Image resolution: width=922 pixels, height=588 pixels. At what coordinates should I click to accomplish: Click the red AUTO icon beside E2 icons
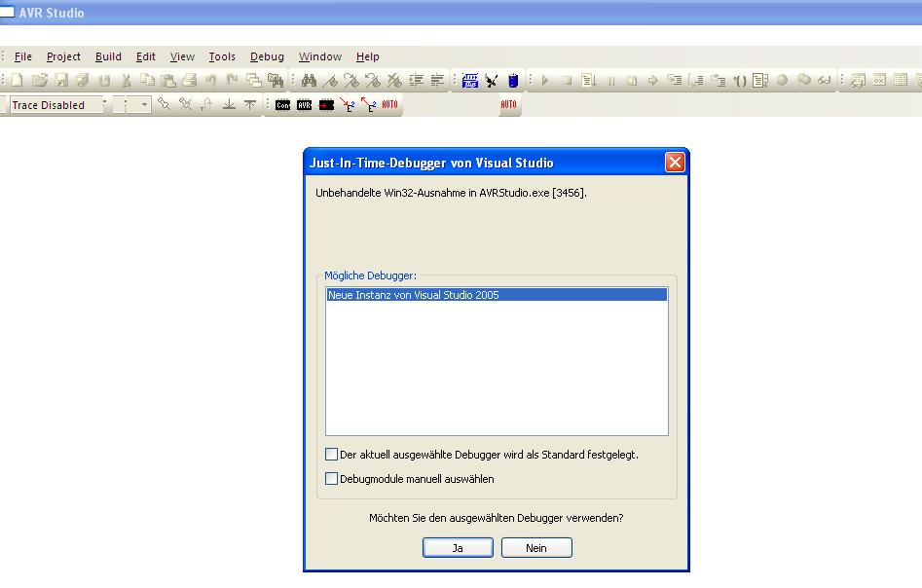(389, 105)
